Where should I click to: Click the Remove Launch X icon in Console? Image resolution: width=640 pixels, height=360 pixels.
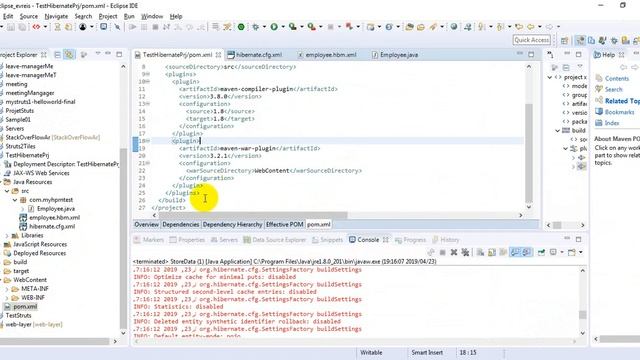(453, 252)
